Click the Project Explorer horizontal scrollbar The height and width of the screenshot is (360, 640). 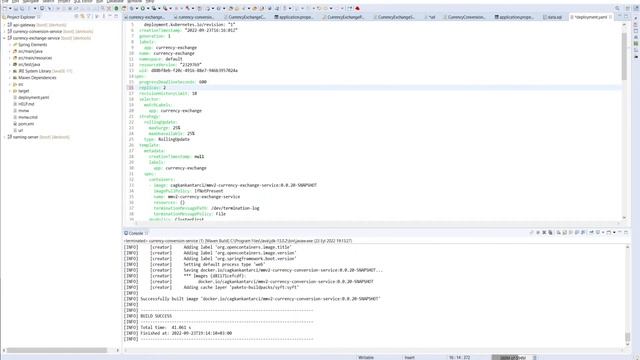(x=57, y=350)
